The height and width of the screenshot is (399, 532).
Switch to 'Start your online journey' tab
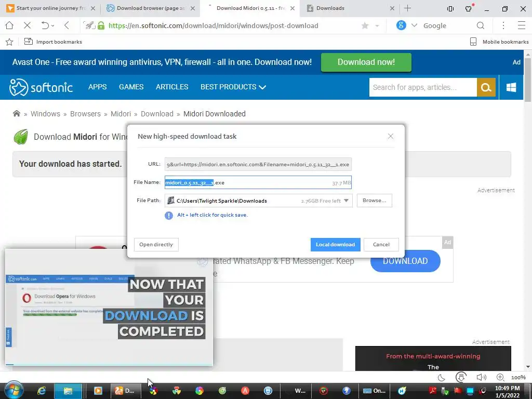pos(50,8)
